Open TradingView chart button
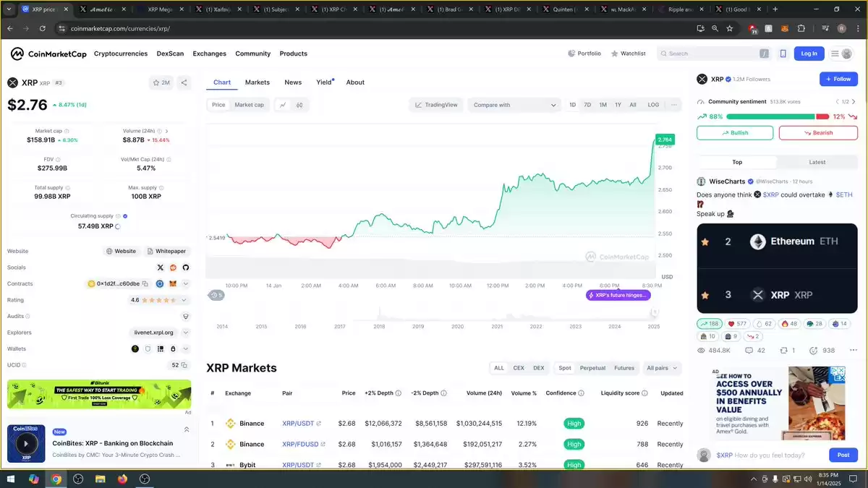Image resolution: width=868 pixels, height=488 pixels. pyautogui.click(x=436, y=105)
